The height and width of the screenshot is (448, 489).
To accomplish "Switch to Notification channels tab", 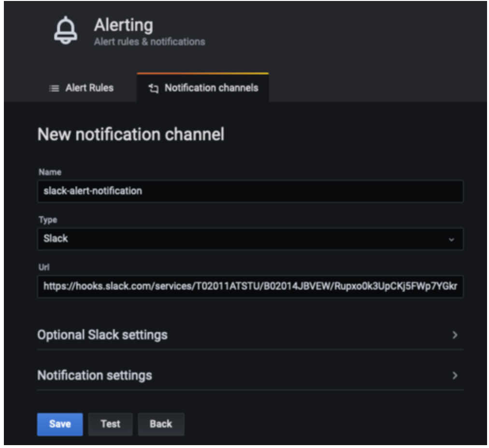I will [x=203, y=88].
